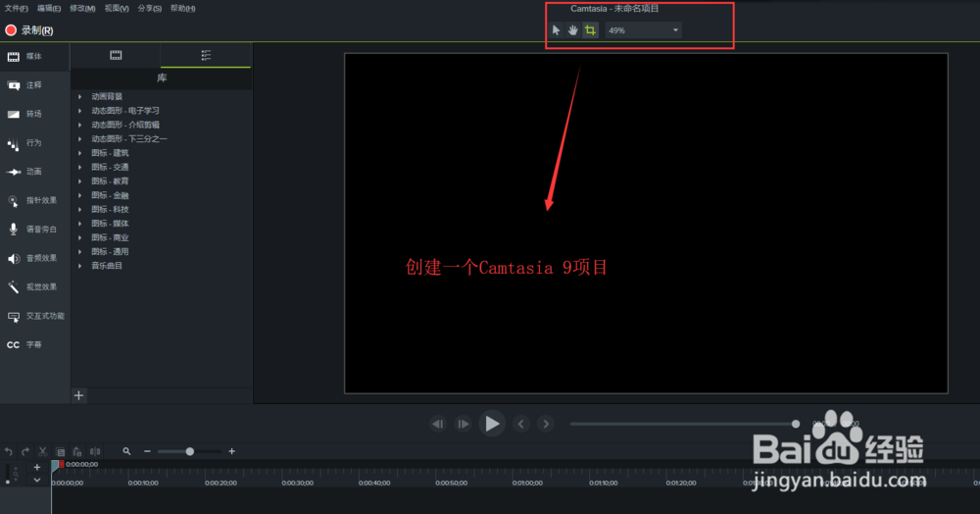980x514 pixels.
Task: Expand the 图标 - 教育 folder
Action: coord(80,180)
